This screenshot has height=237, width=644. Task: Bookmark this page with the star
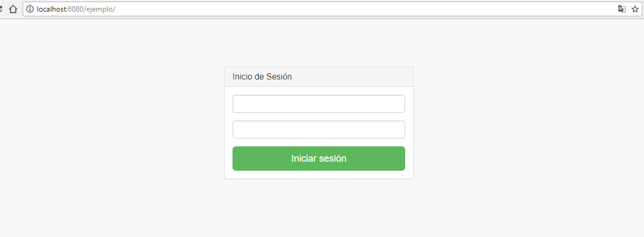click(x=635, y=9)
